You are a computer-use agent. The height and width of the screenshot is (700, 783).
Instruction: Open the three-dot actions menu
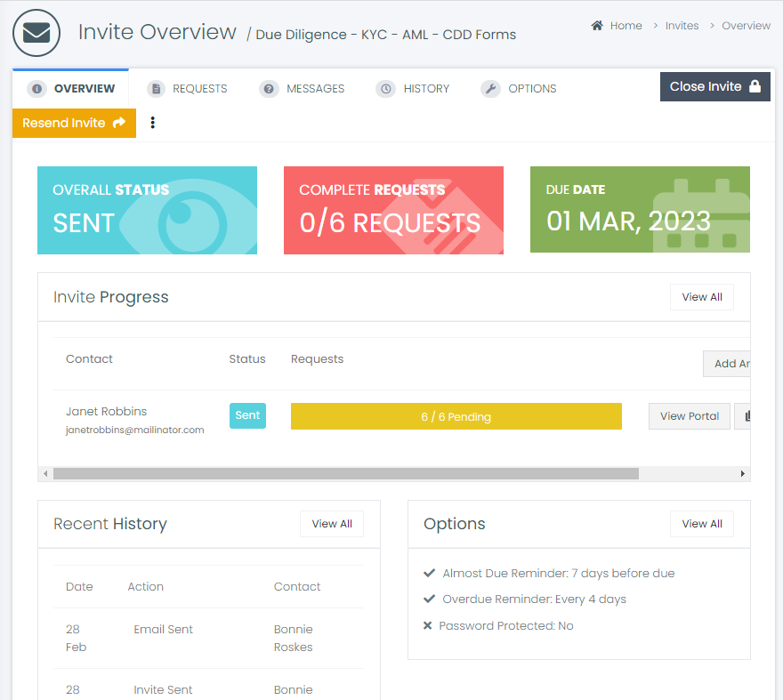pyautogui.click(x=153, y=122)
